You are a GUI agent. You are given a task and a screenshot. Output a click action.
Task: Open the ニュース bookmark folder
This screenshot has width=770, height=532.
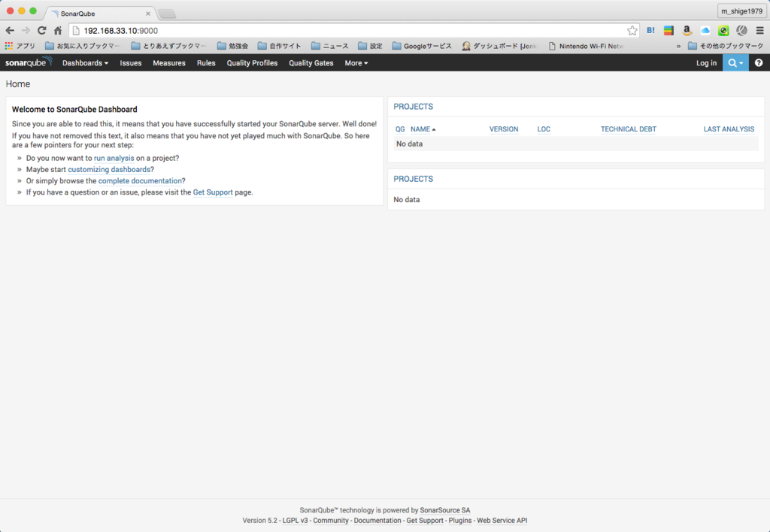(x=330, y=46)
